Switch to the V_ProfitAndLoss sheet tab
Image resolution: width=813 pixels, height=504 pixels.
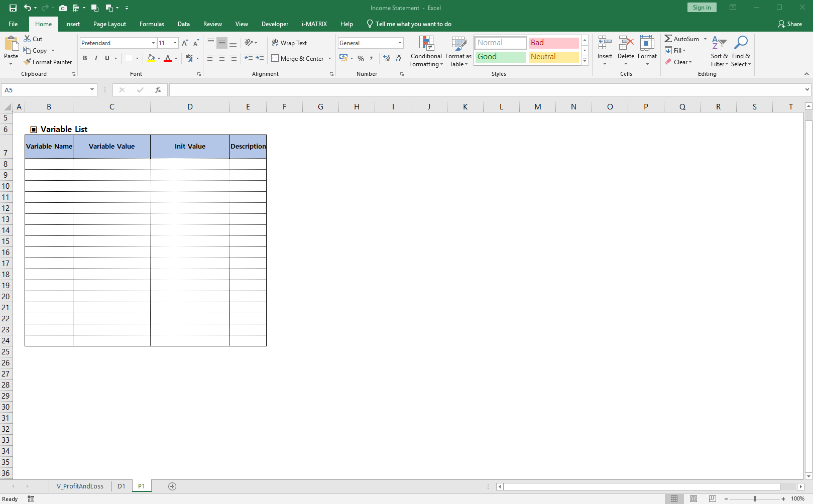click(x=80, y=486)
